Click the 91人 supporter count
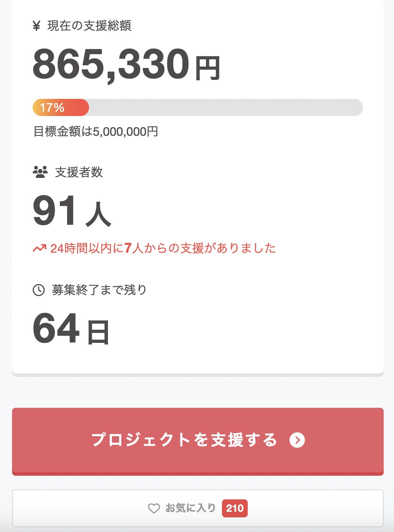 (x=72, y=211)
